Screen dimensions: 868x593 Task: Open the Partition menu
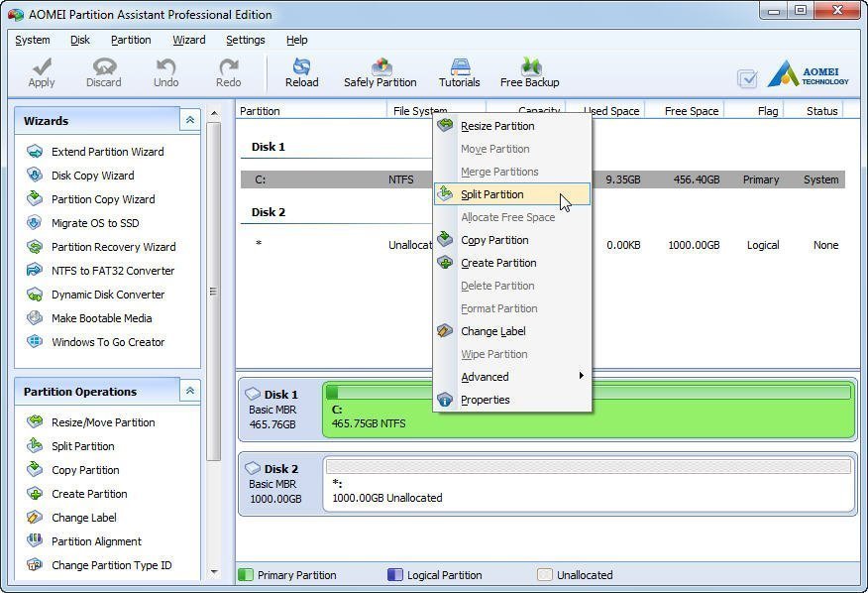click(131, 40)
